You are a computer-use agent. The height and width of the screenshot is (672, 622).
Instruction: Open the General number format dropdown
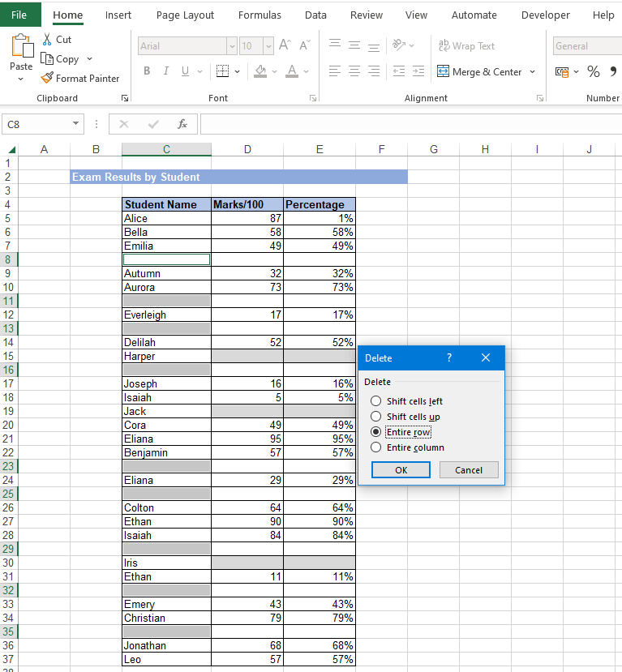pos(586,46)
